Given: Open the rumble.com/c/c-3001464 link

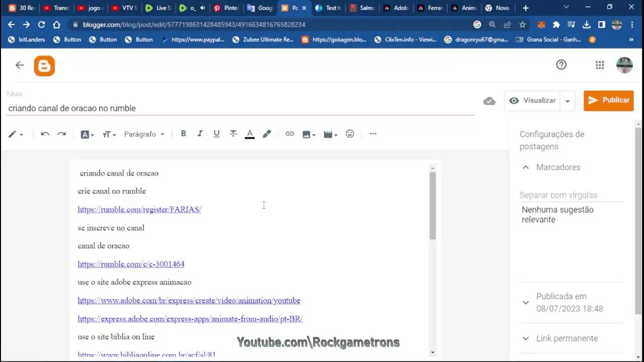Looking at the screenshot, I should click(x=131, y=264).
